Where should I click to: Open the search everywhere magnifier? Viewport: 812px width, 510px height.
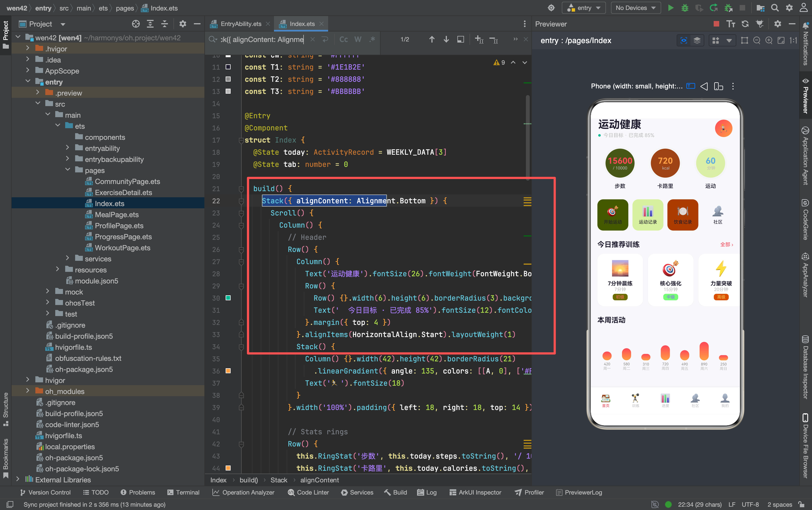pos(774,8)
